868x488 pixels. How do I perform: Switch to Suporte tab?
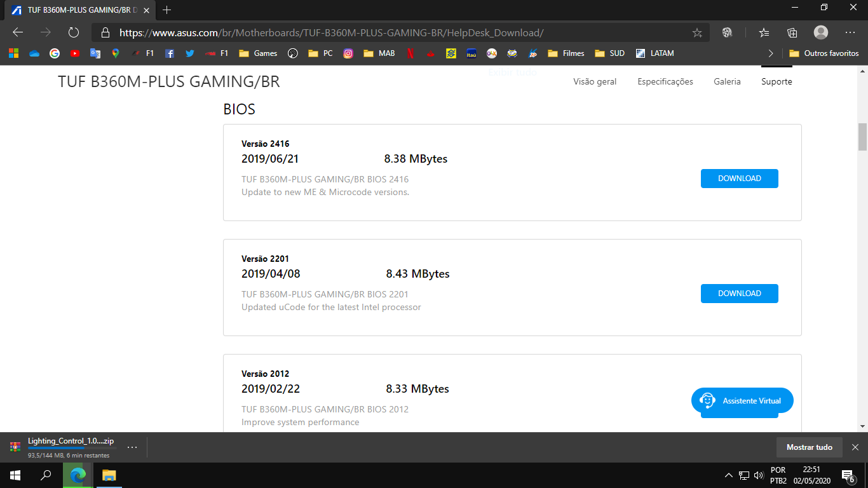776,81
